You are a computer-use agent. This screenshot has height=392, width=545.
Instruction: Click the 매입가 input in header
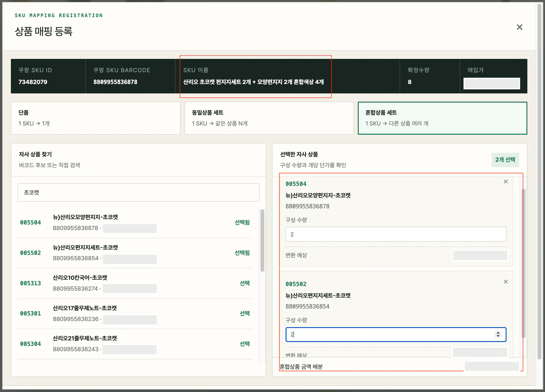[492, 84]
